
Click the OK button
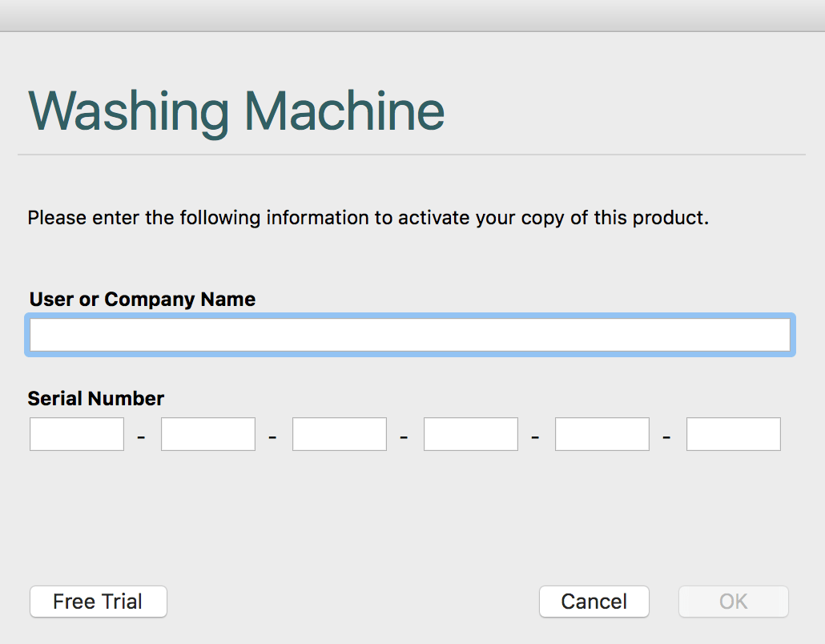[x=734, y=602]
